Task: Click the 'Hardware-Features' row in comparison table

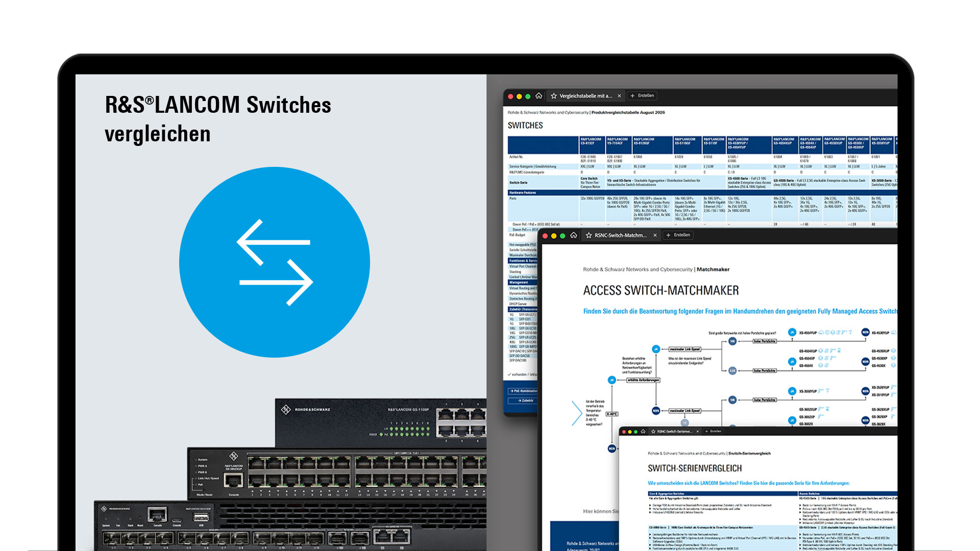Action: click(702, 193)
